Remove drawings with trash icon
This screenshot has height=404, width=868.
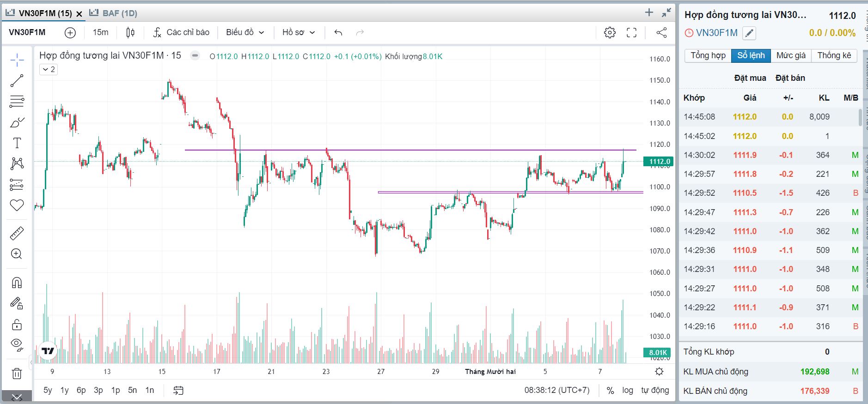tap(17, 373)
